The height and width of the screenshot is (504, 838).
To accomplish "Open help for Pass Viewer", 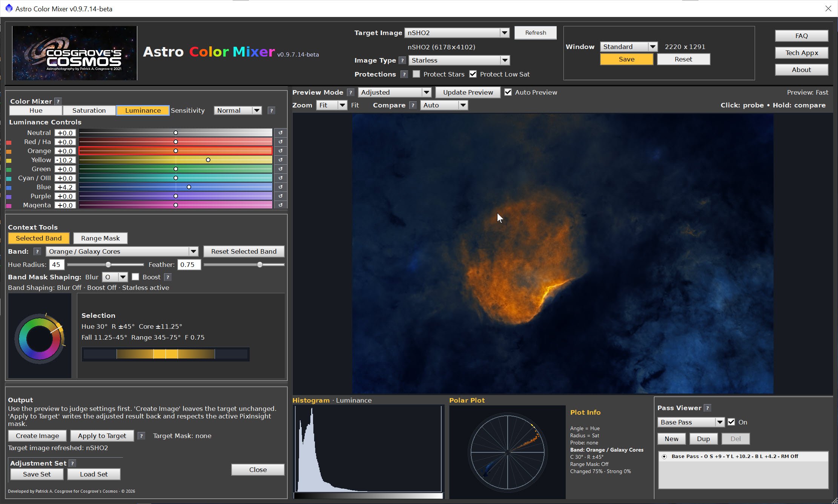I will pos(708,408).
